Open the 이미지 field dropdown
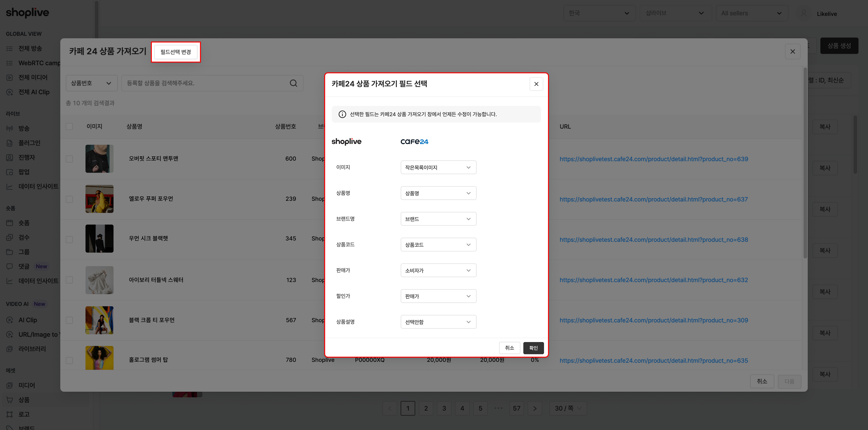 (438, 167)
